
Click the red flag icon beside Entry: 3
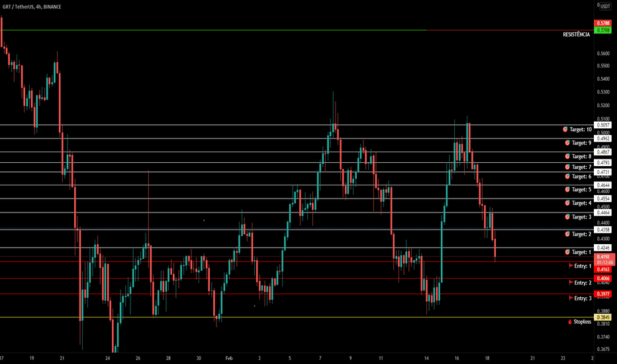click(x=571, y=298)
